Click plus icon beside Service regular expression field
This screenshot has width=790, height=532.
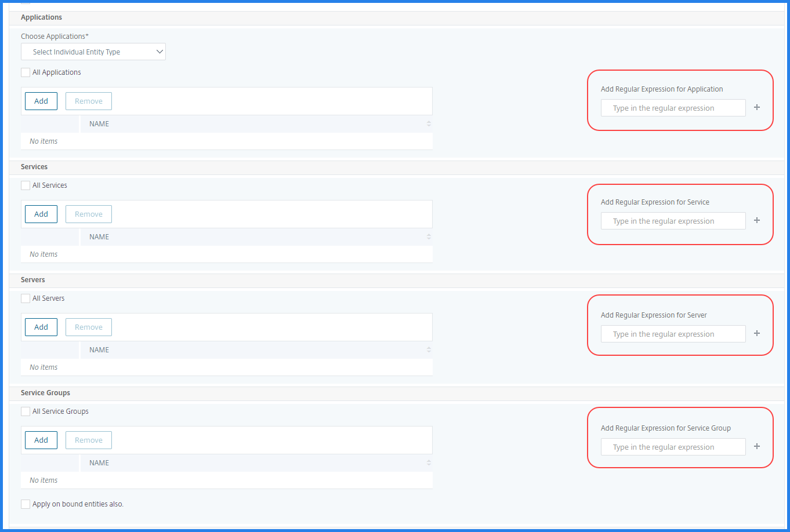(757, 220)
